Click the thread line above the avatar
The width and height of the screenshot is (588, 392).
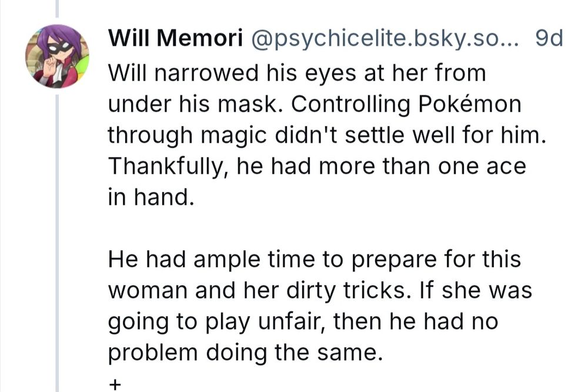(x=57, y=9)
